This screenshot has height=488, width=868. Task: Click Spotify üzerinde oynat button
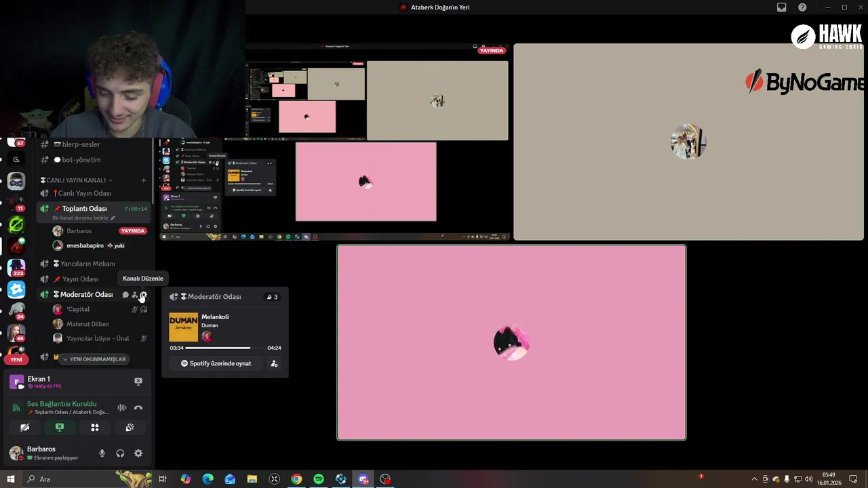(x=216, y=363)
